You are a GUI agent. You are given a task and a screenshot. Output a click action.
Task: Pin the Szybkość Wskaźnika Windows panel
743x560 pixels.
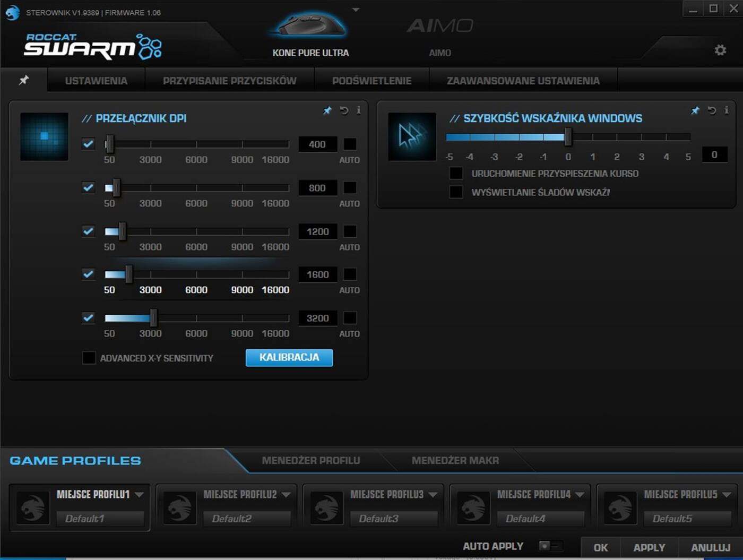[695, 111]
